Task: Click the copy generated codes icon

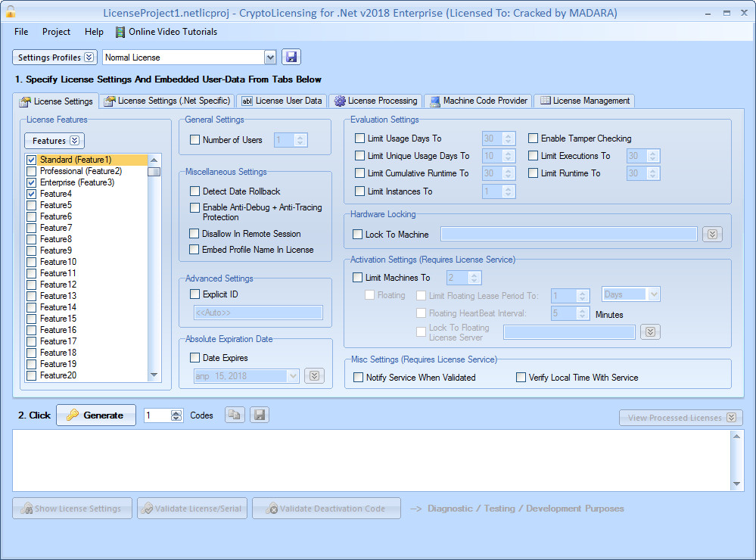Action: 235,415
